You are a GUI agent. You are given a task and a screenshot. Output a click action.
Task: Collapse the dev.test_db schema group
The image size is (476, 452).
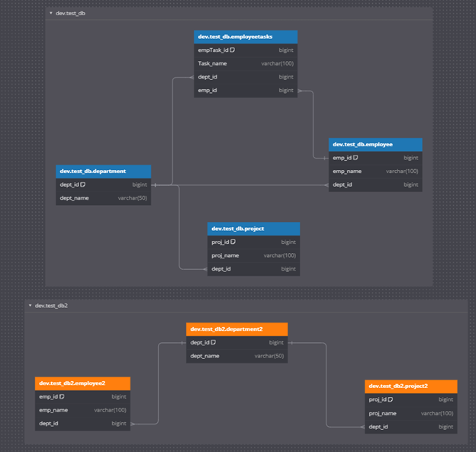(51, 13)
